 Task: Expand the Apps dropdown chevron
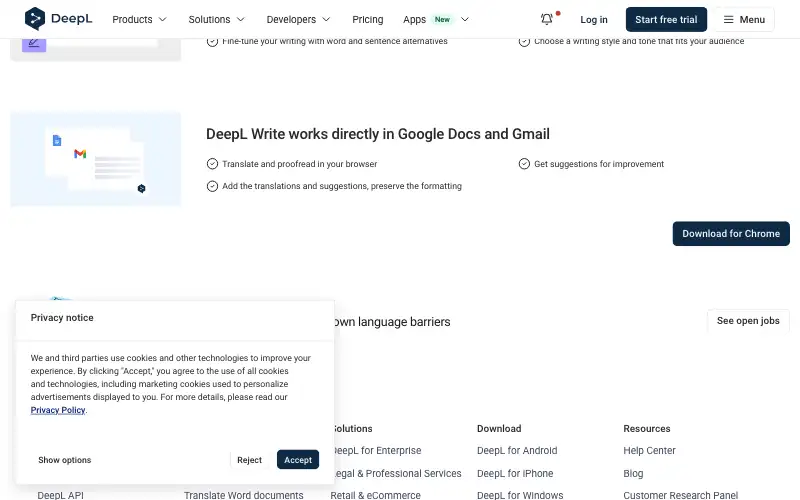click(465, 19)
